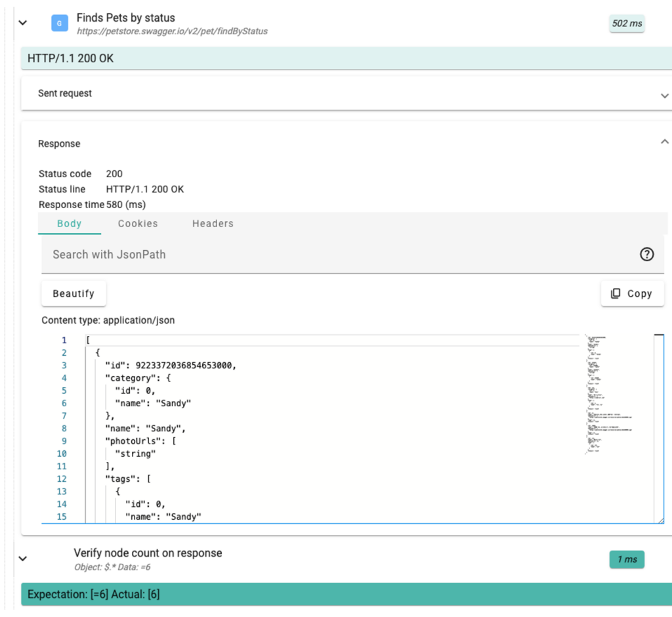Open the Cookies tab
Screen dimensions: 672x617
[x=138, y=223]
